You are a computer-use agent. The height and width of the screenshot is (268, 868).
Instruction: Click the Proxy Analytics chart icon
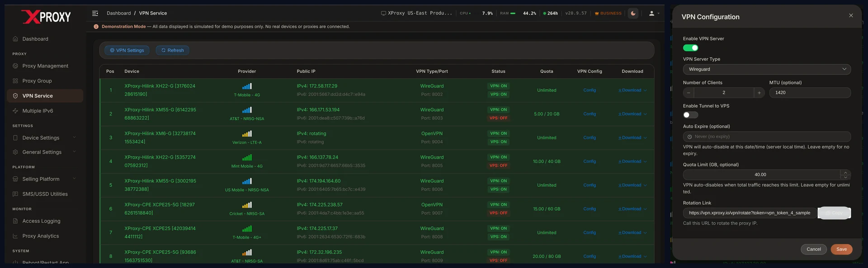[x=15, y=236]
